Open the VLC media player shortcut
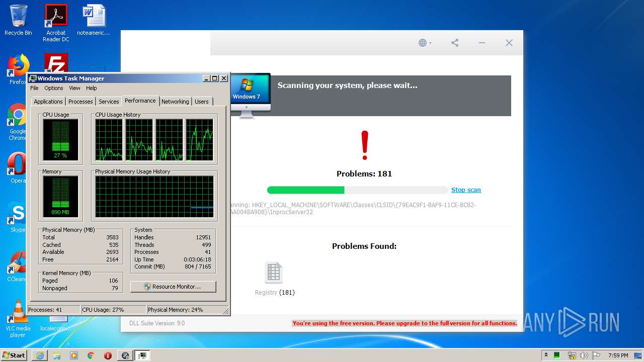Viewport: 644px width, 362px height. point(18,319)
